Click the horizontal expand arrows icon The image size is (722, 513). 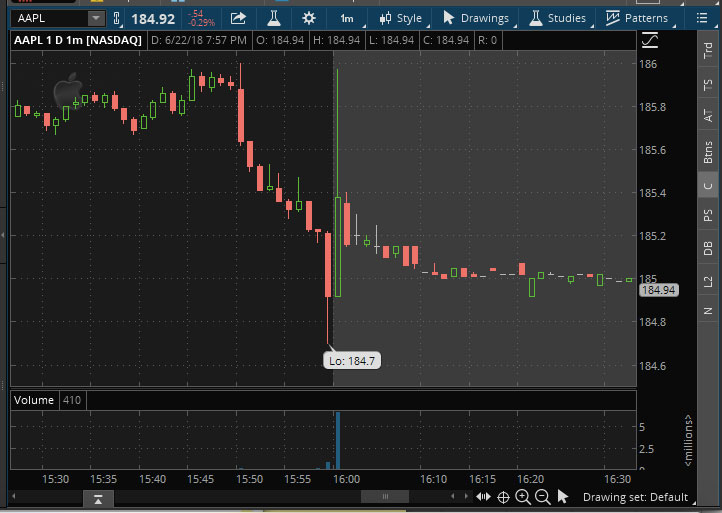(483, 497)
